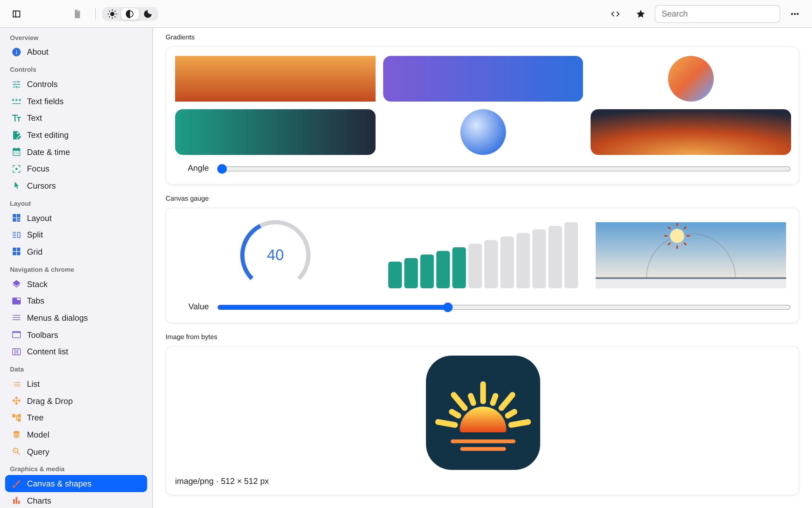
Task: Click the Stack layers icon
Action: [16, 284]
